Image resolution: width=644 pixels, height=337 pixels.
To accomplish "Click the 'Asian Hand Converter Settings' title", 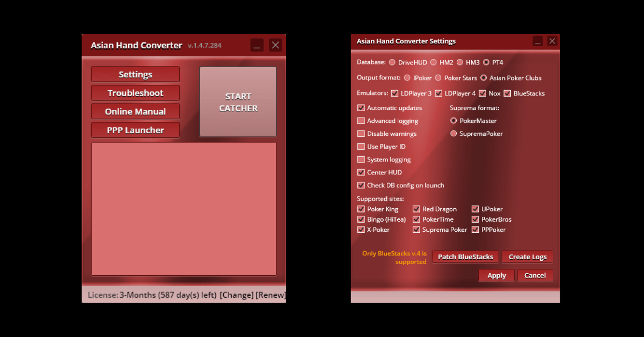I will (x=406, y=41).
